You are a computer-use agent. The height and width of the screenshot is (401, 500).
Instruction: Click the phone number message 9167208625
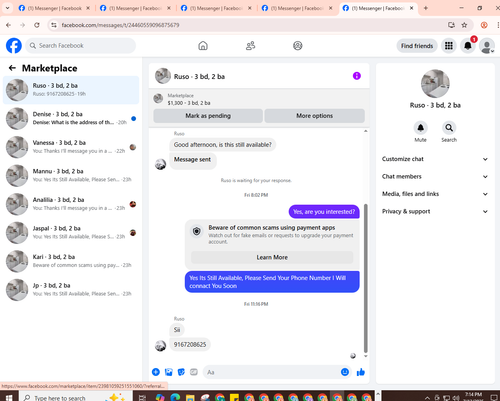[x=190, y=344]
